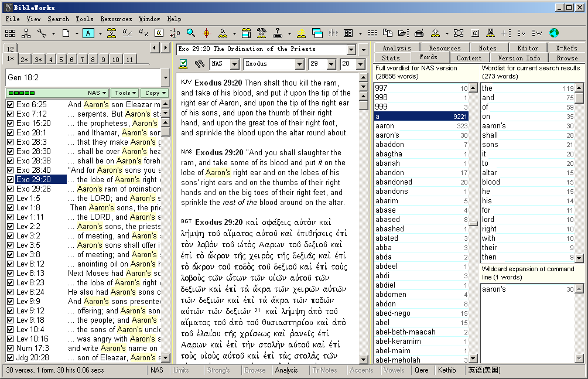This screenshot has width=588, height=379.
Task: Click the blank page icon in the toolbar
Action: pyautogui.click(x=66, y=33)
